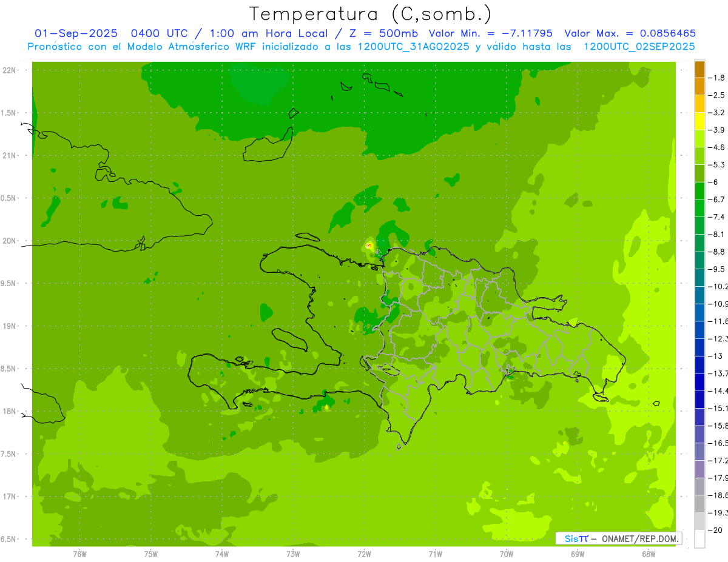Select the "71W" longitude label

435,554
